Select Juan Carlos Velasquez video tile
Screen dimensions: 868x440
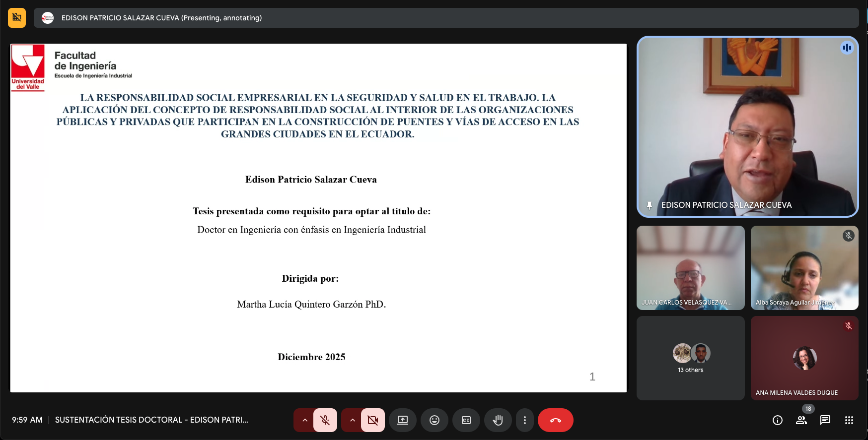[x=691, y=268]
